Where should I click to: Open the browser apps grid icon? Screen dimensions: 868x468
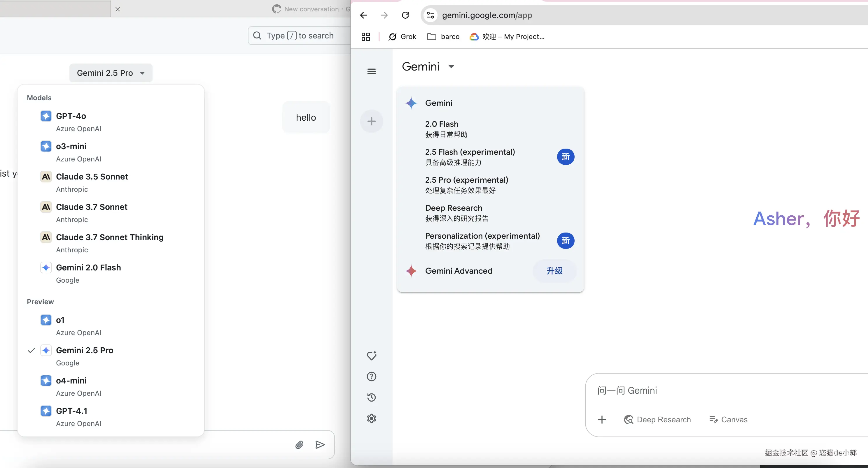pyautogui.click(x=365, y=36)
